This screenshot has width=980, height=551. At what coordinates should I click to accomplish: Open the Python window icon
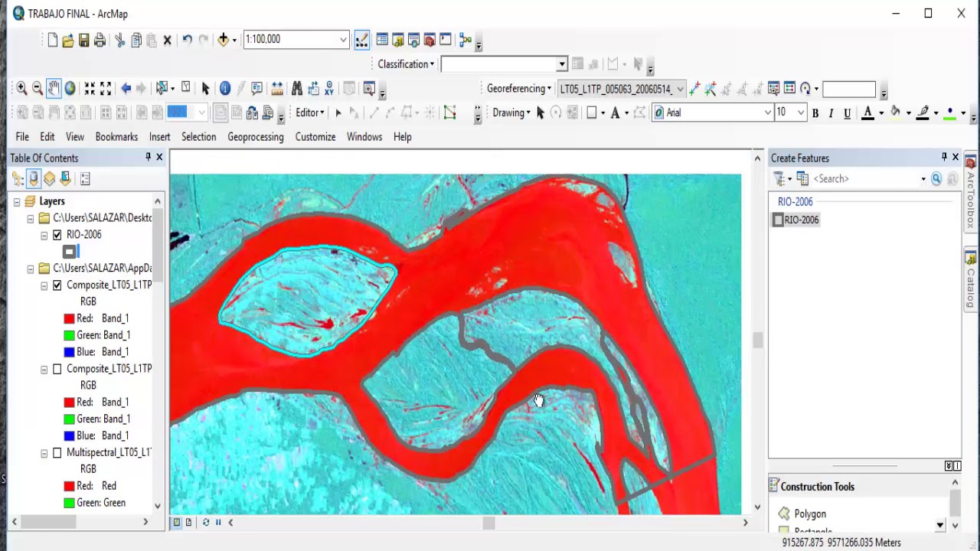point(445,40)
